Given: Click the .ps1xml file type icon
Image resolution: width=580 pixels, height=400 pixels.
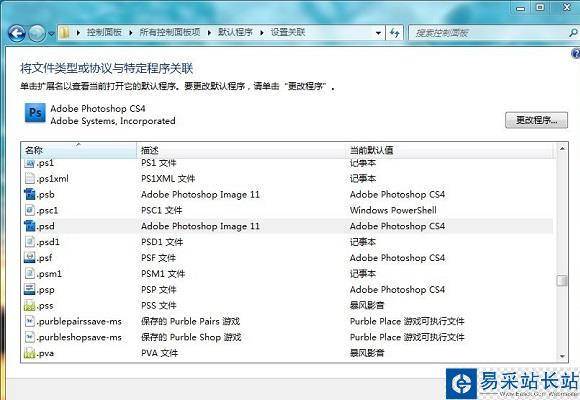Looking at the screenshot, I should point(30,178).
